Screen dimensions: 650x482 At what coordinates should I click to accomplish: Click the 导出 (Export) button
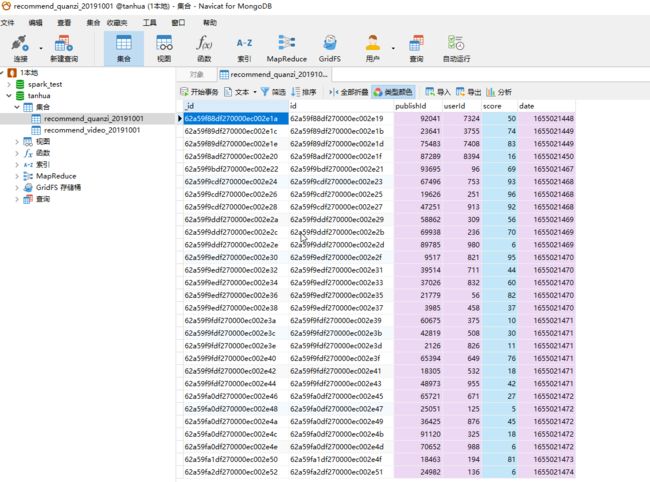468,92
